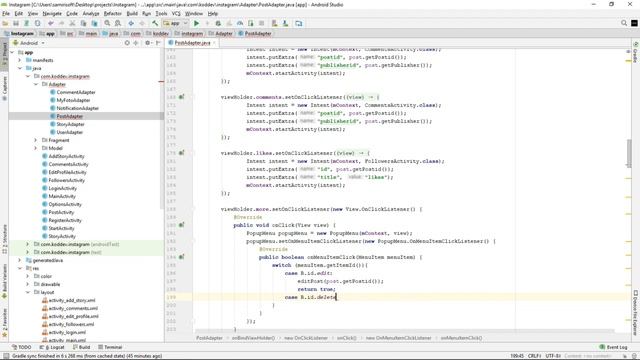
Task: Collapse the res folder node
Action: [20, 268]
